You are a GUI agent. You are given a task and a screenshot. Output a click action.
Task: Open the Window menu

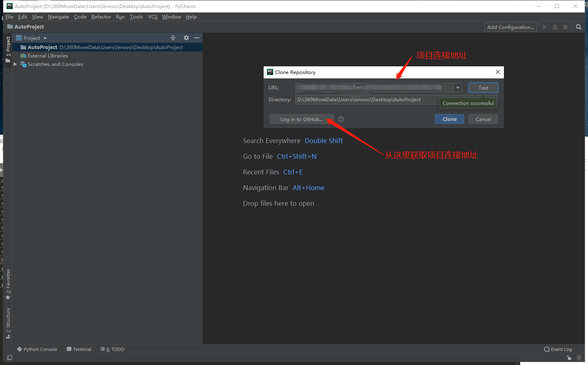[171, 17]
